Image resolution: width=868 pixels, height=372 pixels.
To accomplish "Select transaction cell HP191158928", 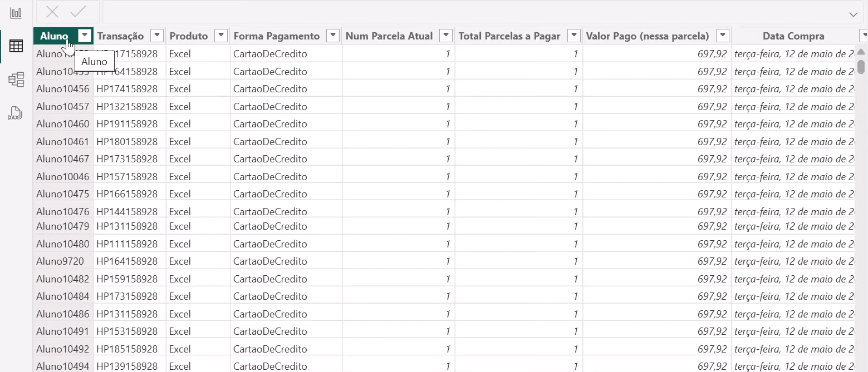I will [130, 123].
